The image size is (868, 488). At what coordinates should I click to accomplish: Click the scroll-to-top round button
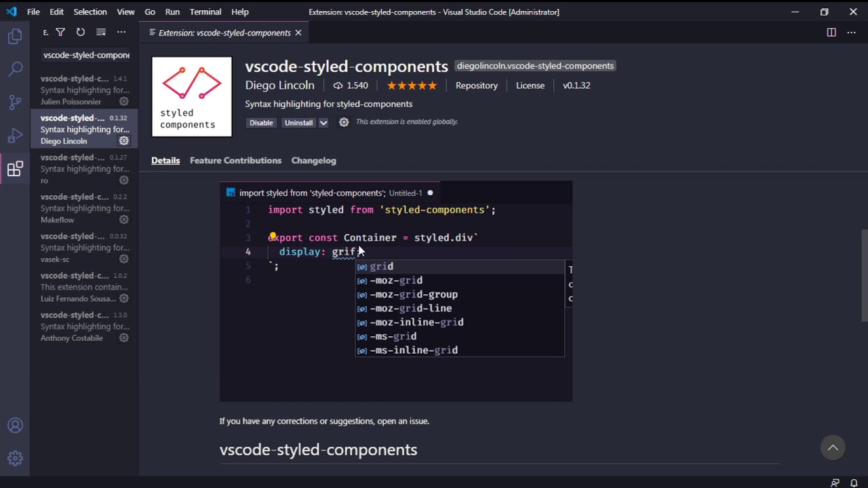(x=833, y=447)
